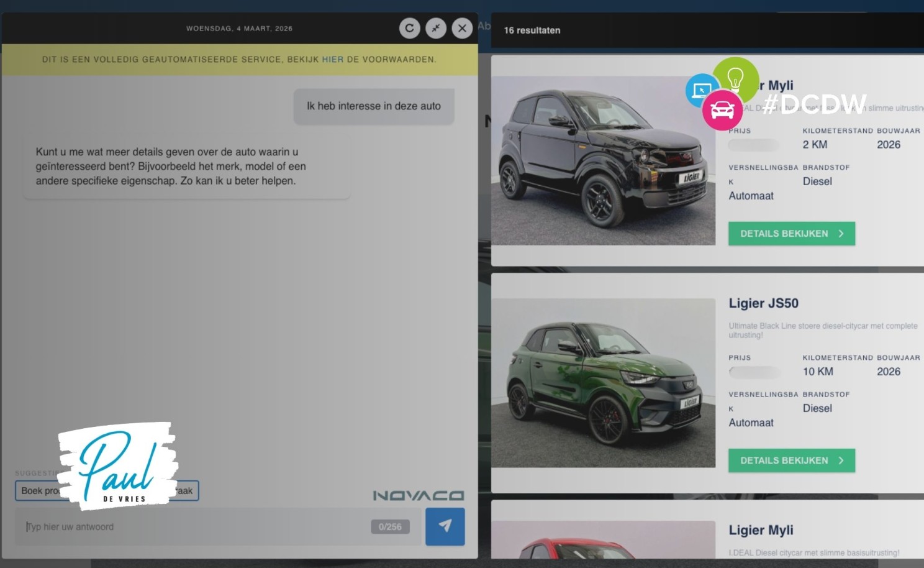Open the black Ligier Myli photo
Image resolution: width=924 pixels, height=568 pixels.
[604, 160]
